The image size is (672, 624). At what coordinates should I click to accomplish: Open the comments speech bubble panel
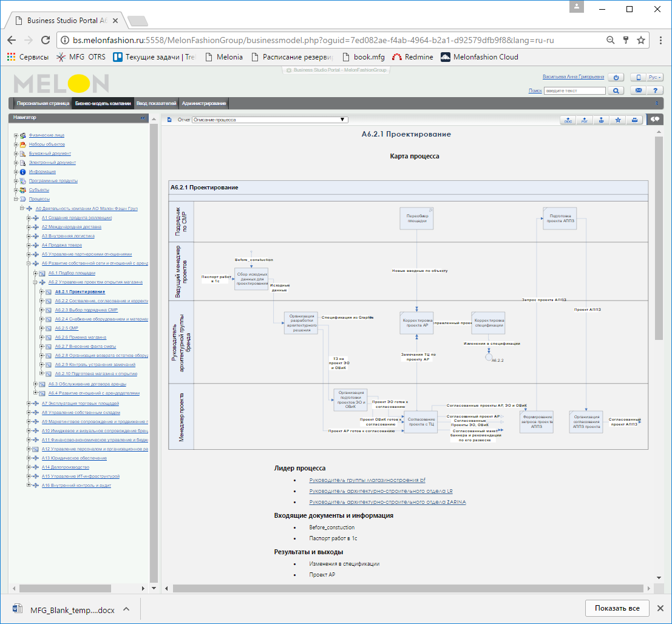[655, 120]
